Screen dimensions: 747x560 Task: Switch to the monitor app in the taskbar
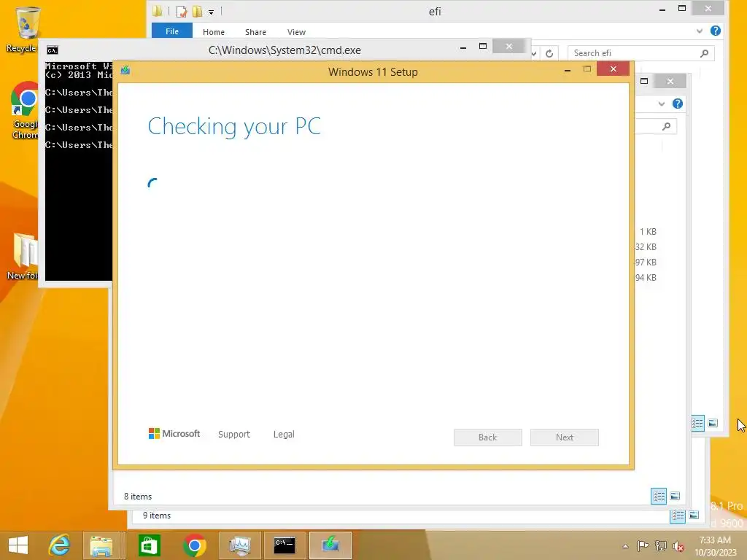coord(239,545)
